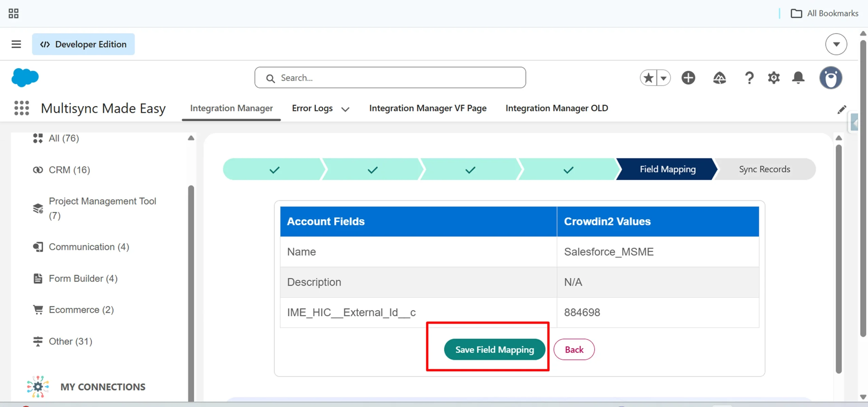Click the Form Builder document icon

38,278
